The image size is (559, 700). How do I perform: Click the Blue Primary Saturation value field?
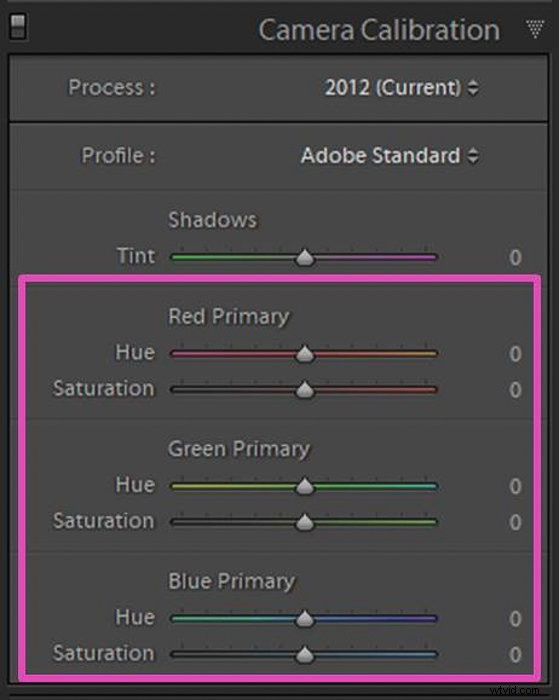click(515, 655)
